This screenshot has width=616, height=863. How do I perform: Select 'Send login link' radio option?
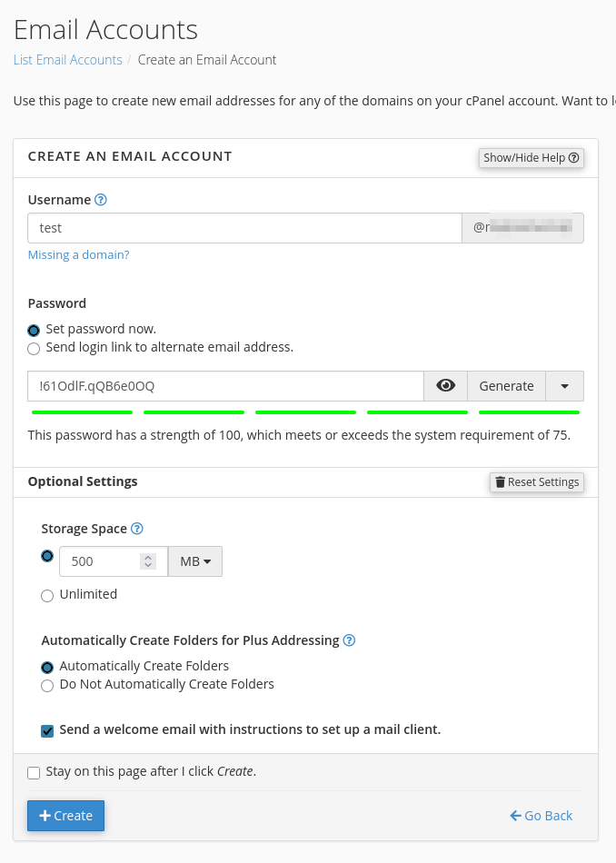pos(34,348)
